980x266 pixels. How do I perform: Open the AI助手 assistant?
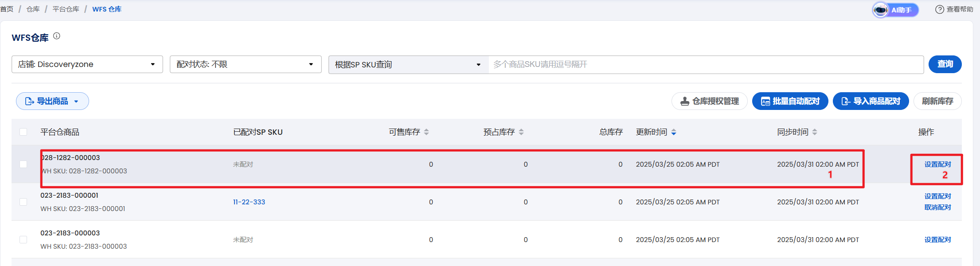coord(895,10)
